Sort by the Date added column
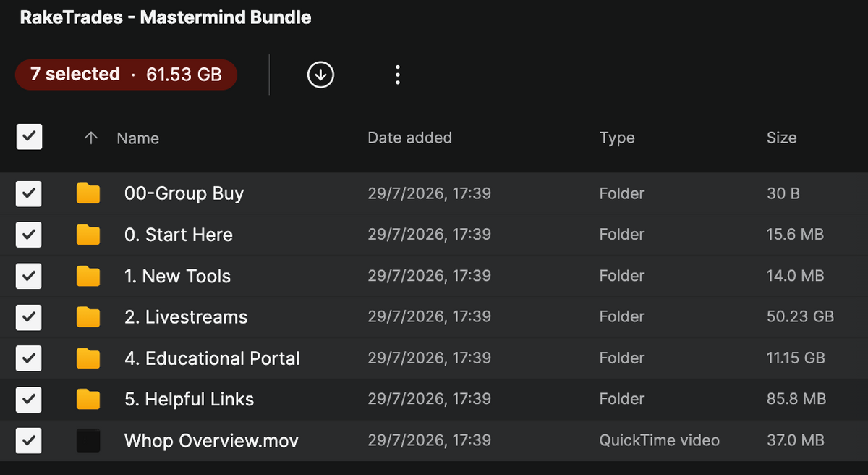The width and height of the screenshot is (868, 475). tap(409, 138)
